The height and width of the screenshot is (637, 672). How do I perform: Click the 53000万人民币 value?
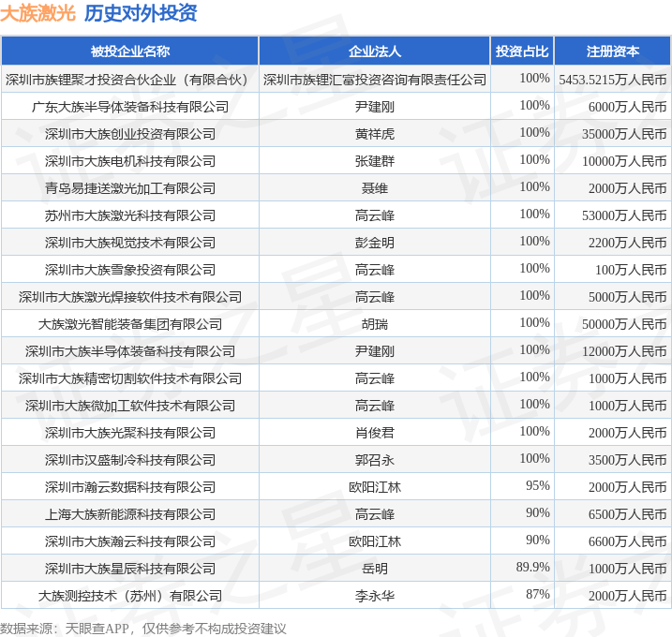(624, 215)
